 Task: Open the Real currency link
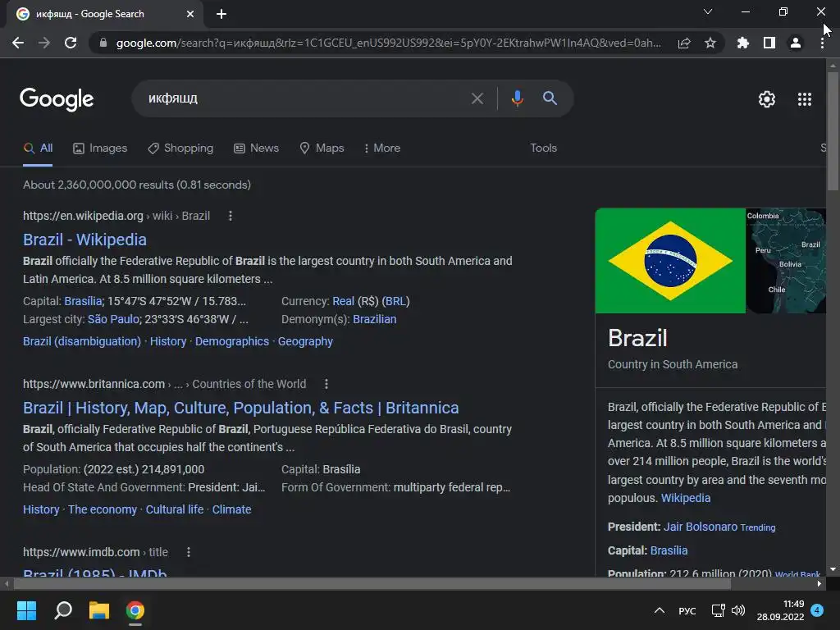pyautogui.click(x=344, y=301)
